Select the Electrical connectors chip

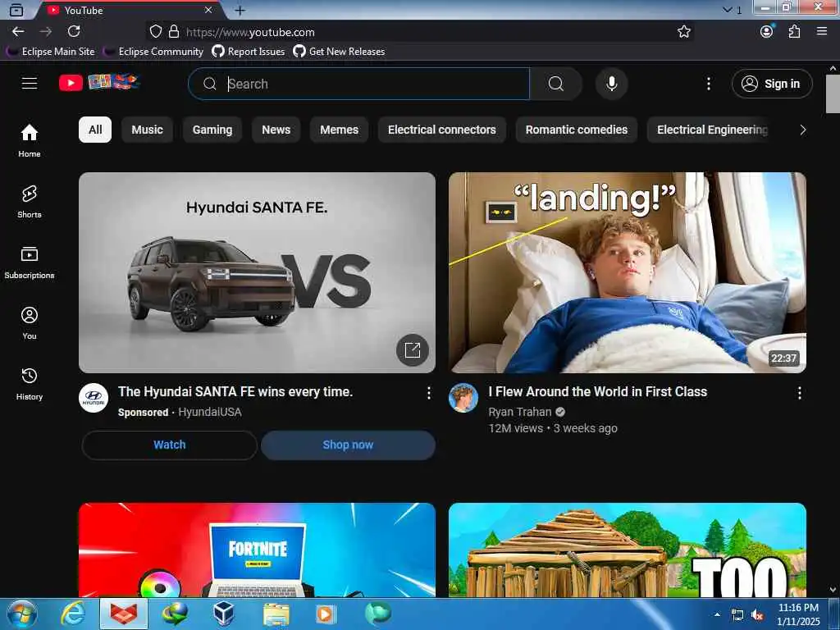point(442,130)
